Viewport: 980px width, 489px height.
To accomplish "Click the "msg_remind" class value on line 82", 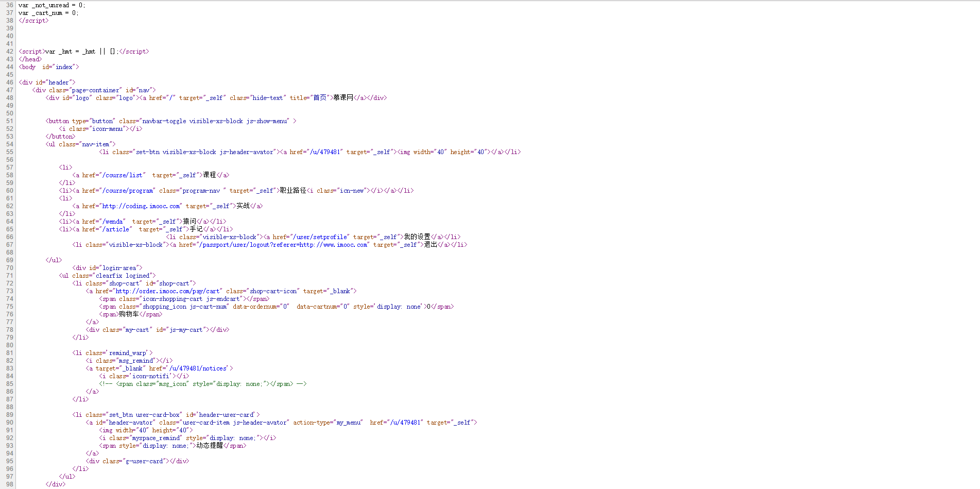I will pos(136,361).
